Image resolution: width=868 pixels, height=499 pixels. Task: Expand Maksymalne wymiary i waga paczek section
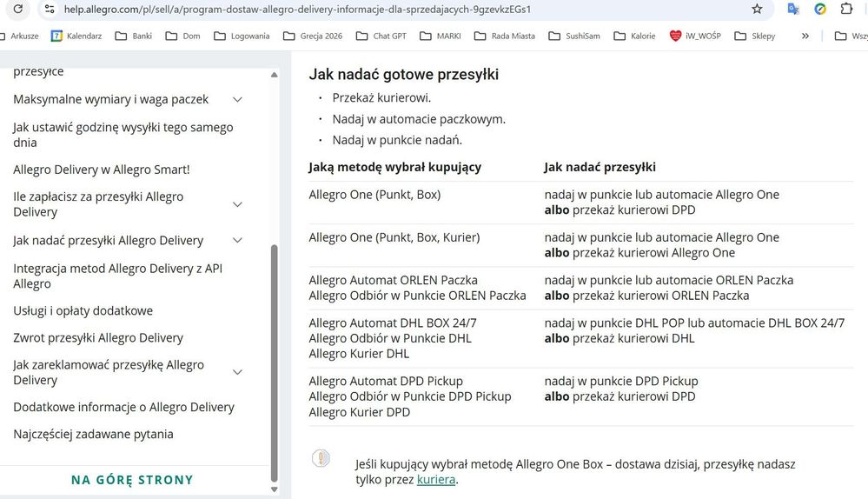(237, 100)
